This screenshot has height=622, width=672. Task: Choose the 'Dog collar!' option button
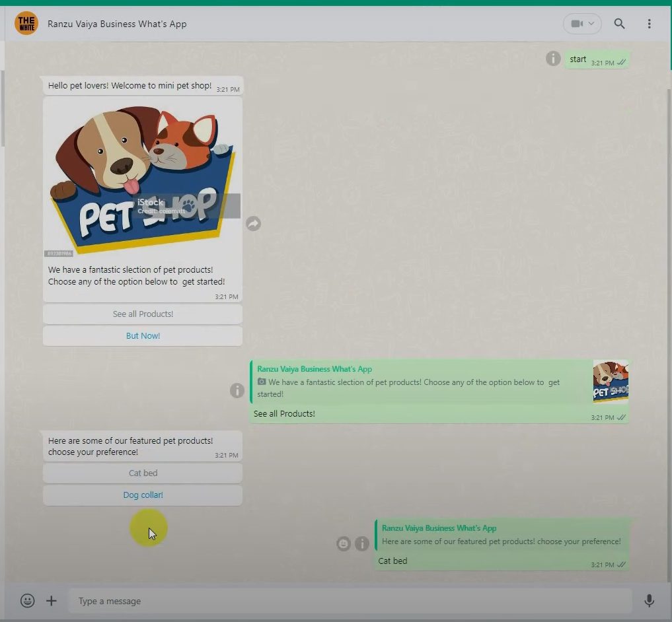point(143,495)
